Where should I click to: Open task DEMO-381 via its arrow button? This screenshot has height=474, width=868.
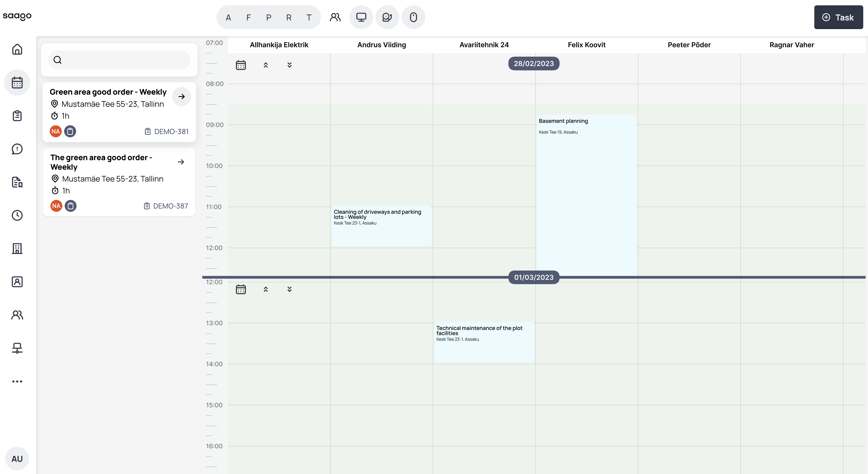pos(182,96)
